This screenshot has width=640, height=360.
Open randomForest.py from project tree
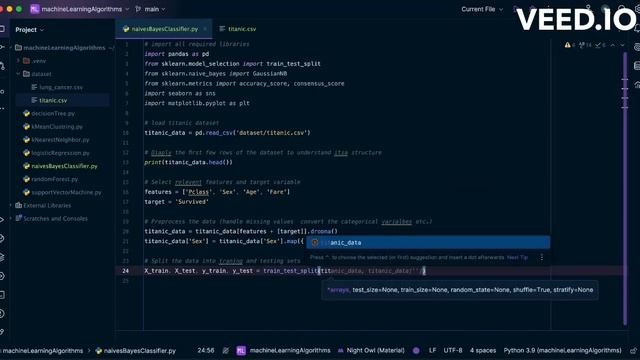(x=51, y=179)
